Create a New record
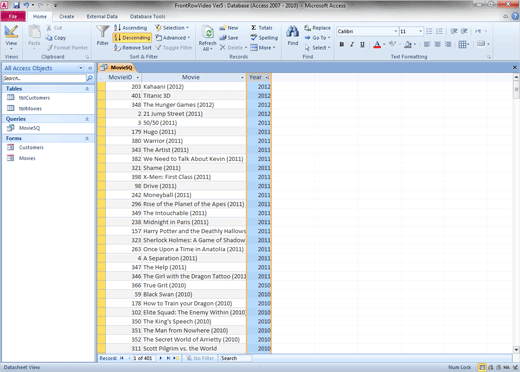Image resolution: width=520 pixels, height=372 pixels. 229,28
